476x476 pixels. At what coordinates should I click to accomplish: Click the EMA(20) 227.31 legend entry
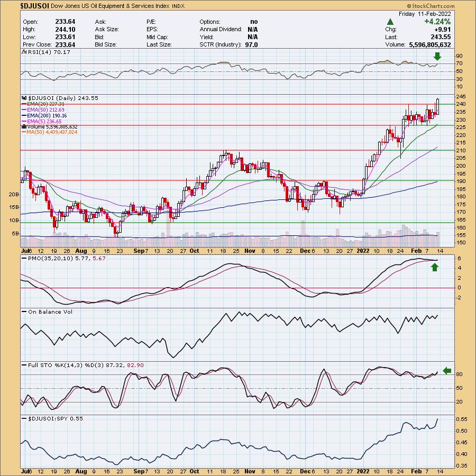click(x=42, y=104)
